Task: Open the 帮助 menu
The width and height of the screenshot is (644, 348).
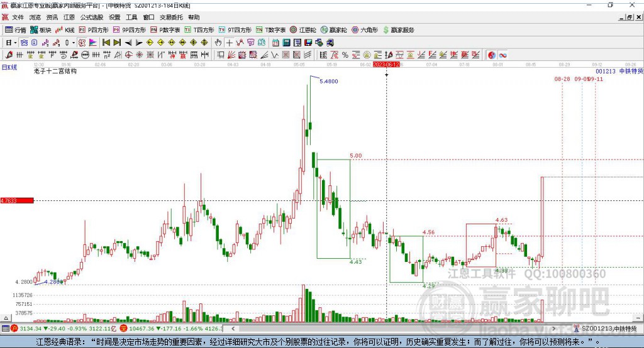Action: 194,17
